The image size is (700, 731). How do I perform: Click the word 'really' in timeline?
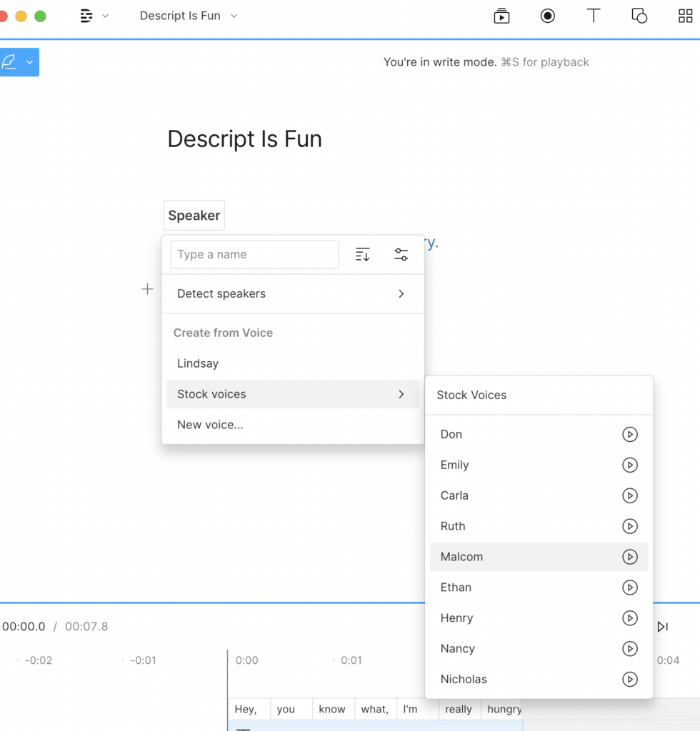pos(458,709)
